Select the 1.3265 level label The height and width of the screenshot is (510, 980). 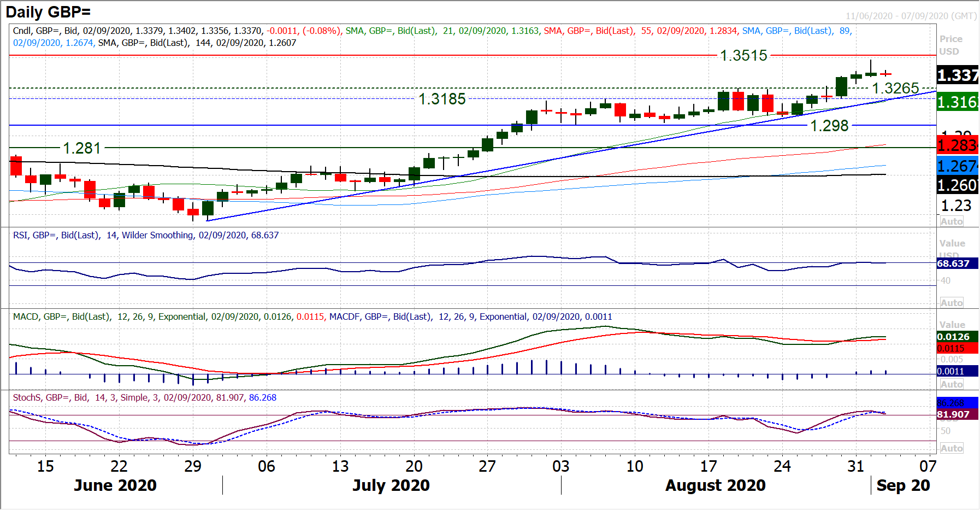[895, 89]
